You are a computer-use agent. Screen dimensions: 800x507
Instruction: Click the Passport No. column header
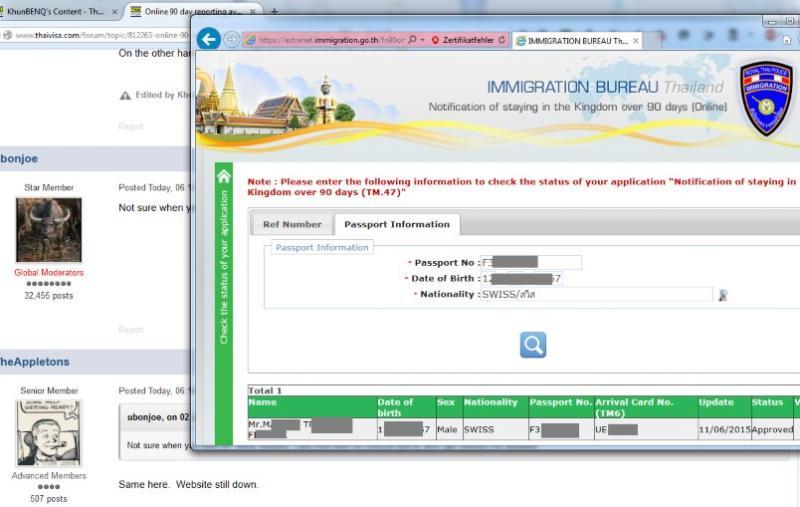tap(561, 407)
